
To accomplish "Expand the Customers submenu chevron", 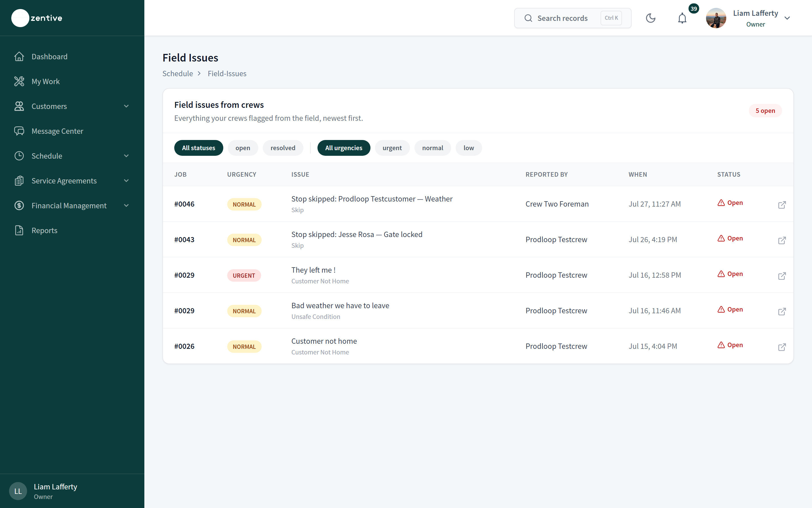I will (x=127, y=106).
